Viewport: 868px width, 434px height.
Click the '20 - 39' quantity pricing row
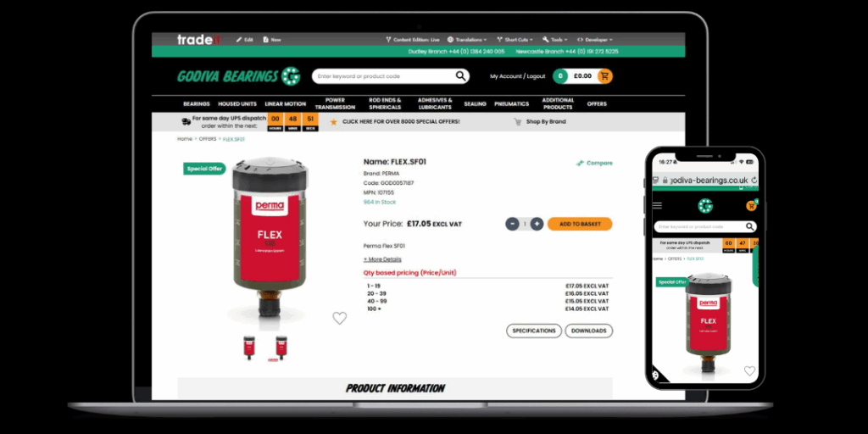pos(487,294)
